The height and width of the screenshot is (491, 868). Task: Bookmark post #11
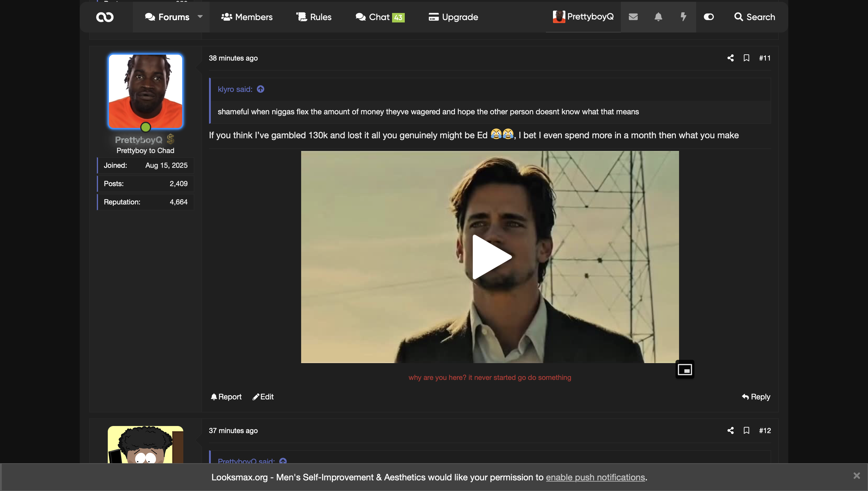point(746,58)
